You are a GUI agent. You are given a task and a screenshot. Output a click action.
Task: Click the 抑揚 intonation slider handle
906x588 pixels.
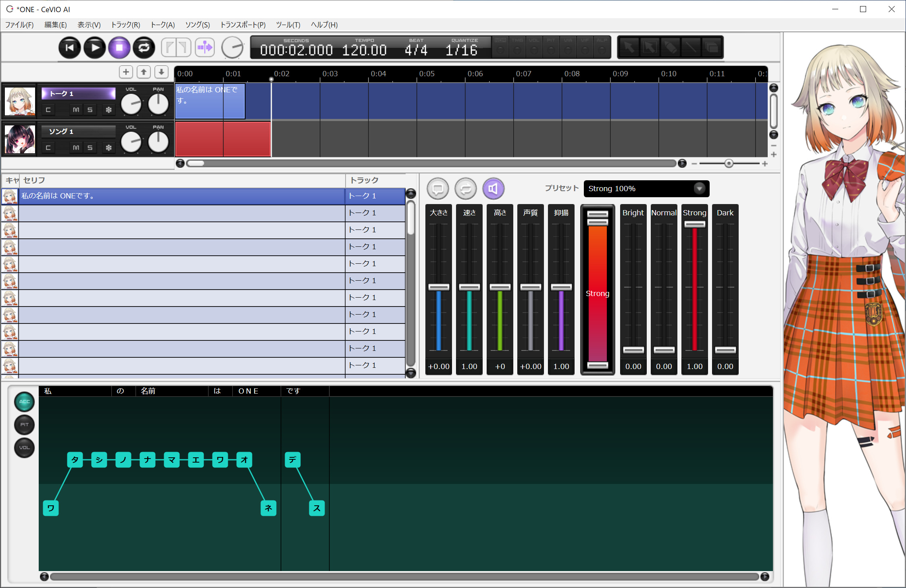point(561,287)
